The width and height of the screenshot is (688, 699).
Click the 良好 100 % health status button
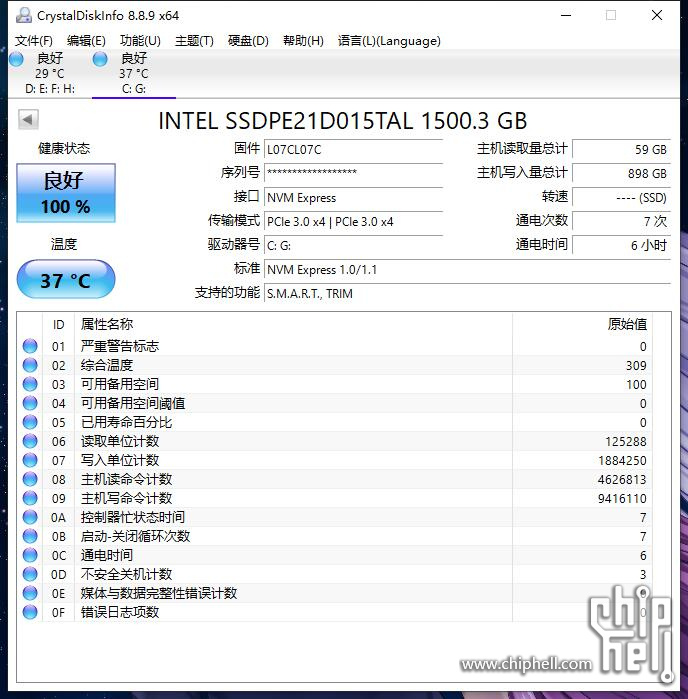coord(66,193)
